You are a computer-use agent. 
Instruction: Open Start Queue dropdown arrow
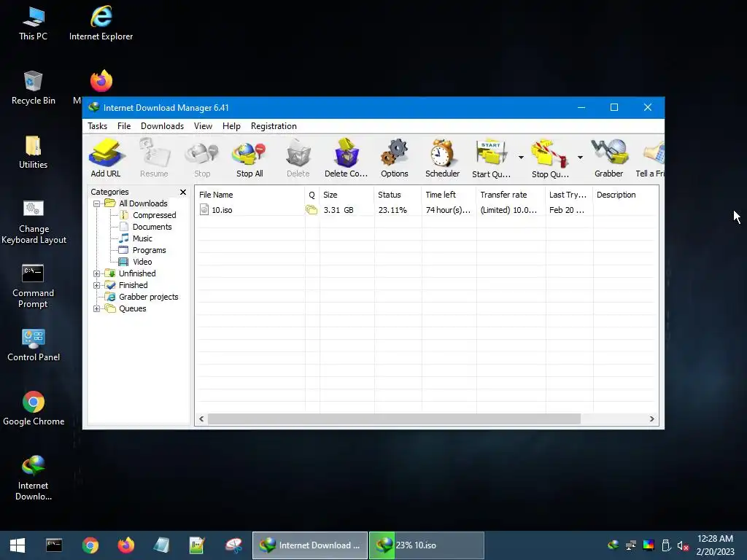pyautogui.click(x=521, y=157)
